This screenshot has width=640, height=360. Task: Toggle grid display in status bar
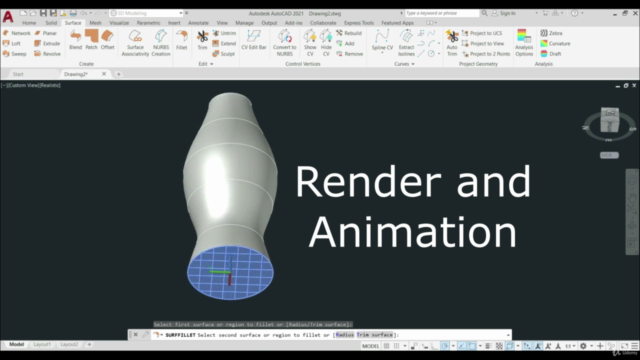[x=386, y=346]
